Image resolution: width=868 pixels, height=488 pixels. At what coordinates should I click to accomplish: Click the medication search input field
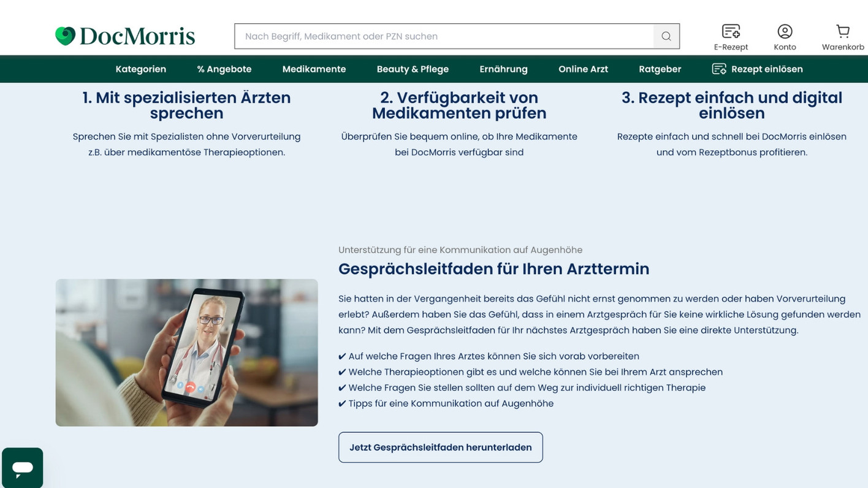tap(429, 36)
